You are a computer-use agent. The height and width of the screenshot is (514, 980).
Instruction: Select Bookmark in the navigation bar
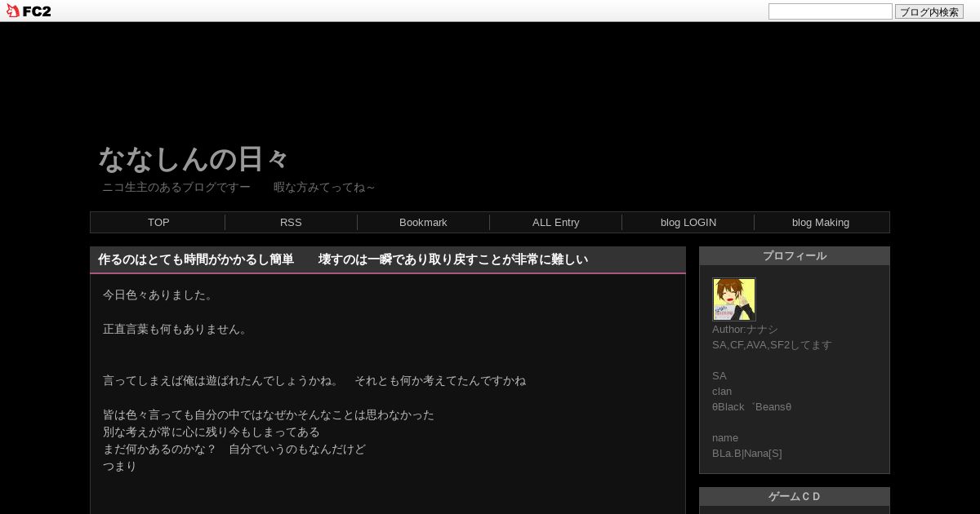(423, 223)
